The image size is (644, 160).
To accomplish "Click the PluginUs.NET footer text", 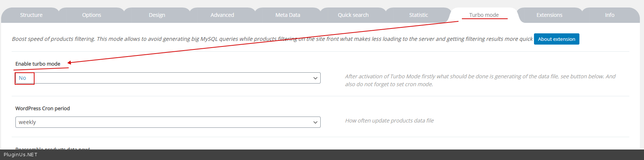I will [21, 155].
